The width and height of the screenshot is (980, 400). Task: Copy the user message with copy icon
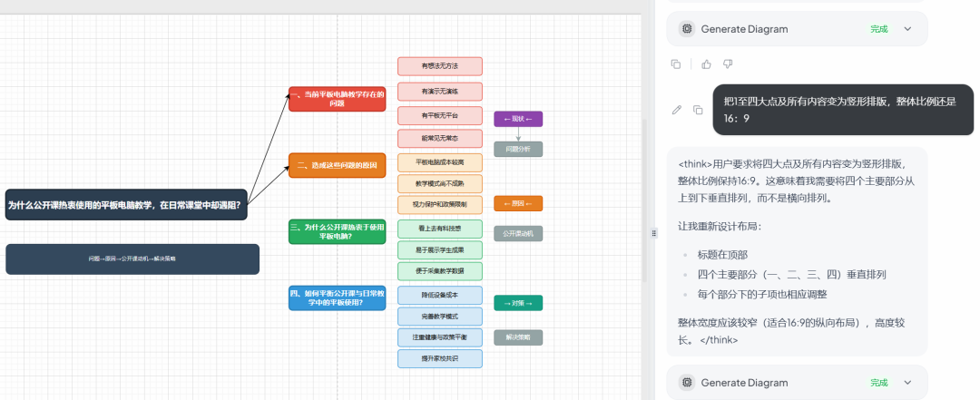pyautogui.click(x=698, y=110)
